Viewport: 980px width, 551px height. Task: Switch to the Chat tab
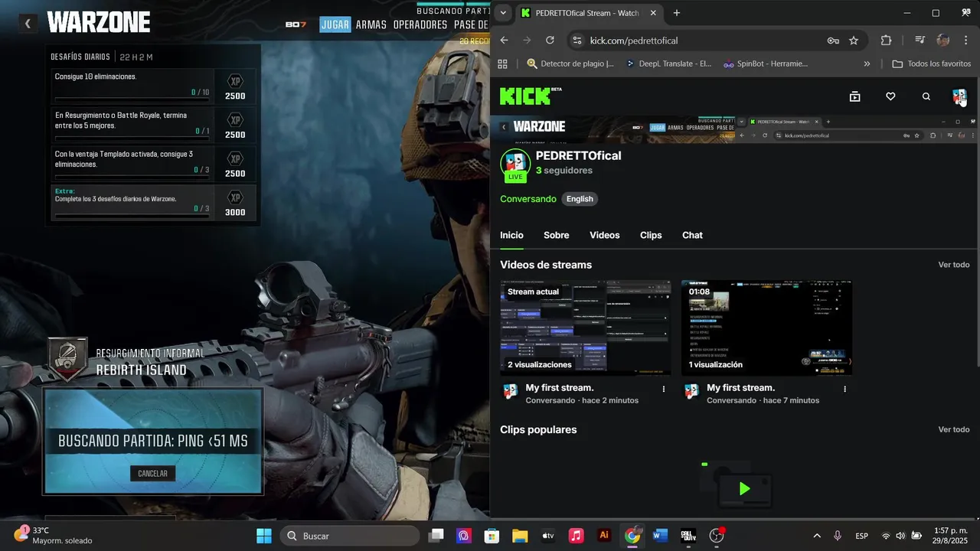(x=692, y=235)
